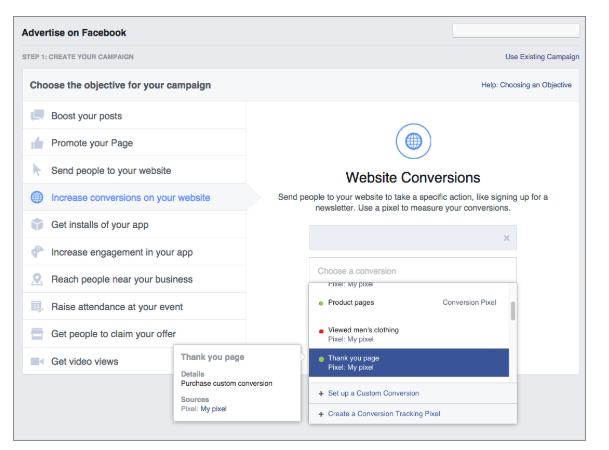Select Get people to claim your offer
The width and height of the screenshot is (609, 450).
(134, 334)
